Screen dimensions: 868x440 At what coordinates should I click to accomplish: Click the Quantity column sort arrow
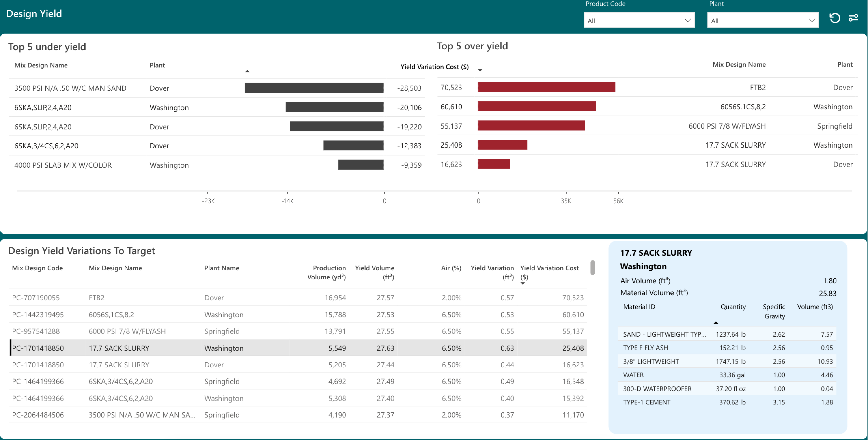[716, 323]
